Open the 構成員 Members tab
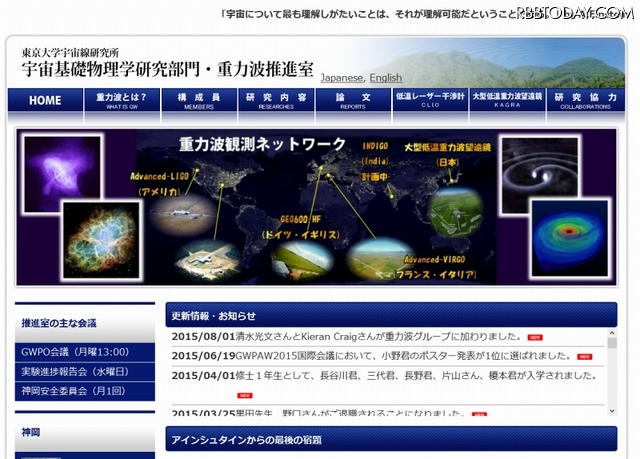 pyautogui.click(x=199, y=100)
